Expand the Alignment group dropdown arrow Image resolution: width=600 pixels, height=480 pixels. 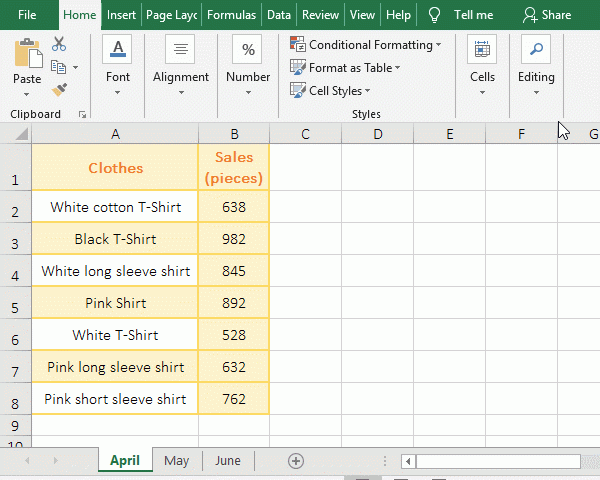click(x=181, y=93)
